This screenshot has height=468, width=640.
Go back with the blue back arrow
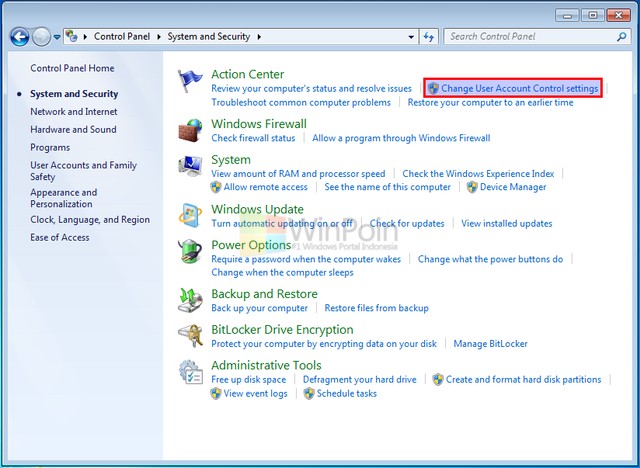20,37
